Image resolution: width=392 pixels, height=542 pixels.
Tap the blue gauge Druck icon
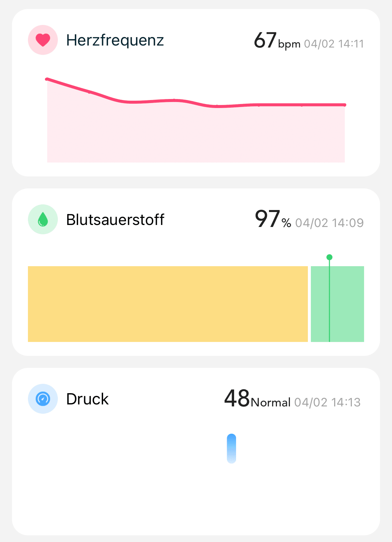point(43,399)
